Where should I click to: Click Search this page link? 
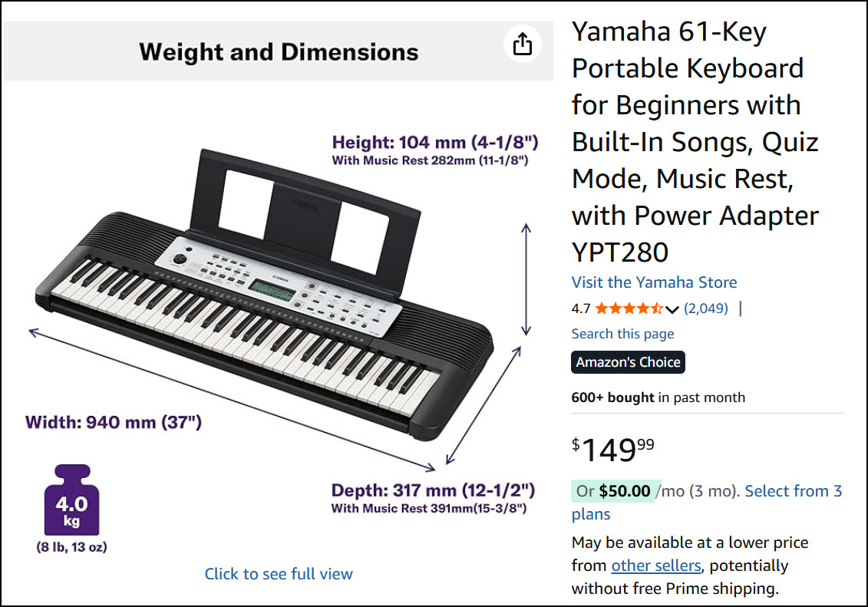(622, 334)
